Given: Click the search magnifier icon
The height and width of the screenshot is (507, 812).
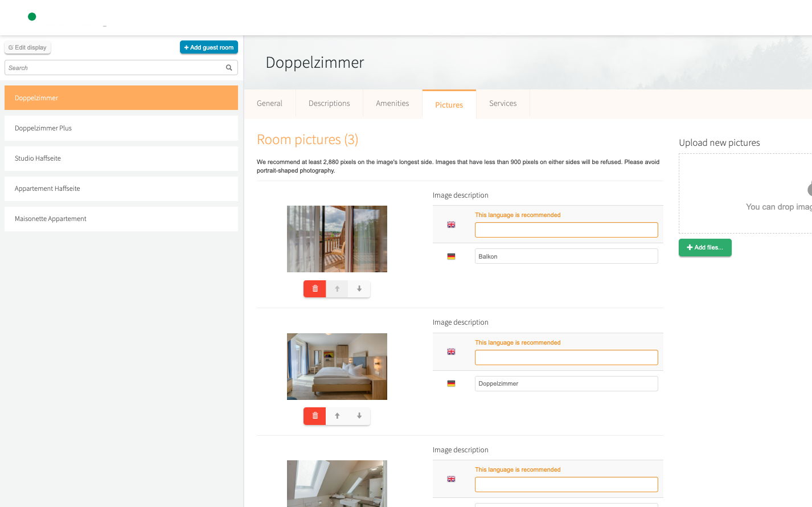Looking at the screenshot, I should click(229, 68).
